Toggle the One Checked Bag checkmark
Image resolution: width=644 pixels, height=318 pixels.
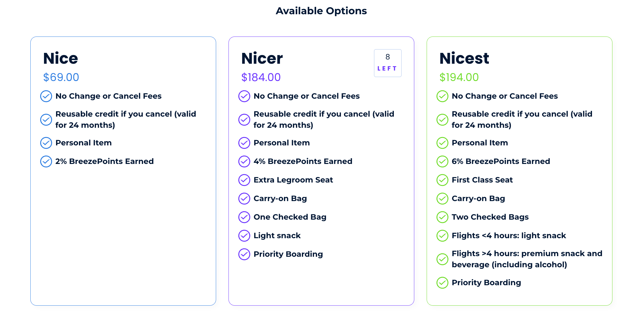pos(244,217)
